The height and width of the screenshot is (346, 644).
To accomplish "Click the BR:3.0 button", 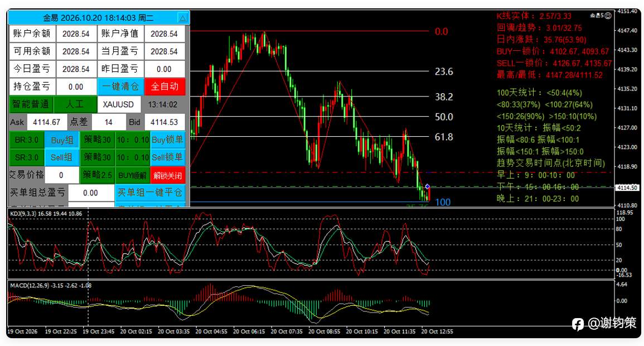I will (27, 140).
